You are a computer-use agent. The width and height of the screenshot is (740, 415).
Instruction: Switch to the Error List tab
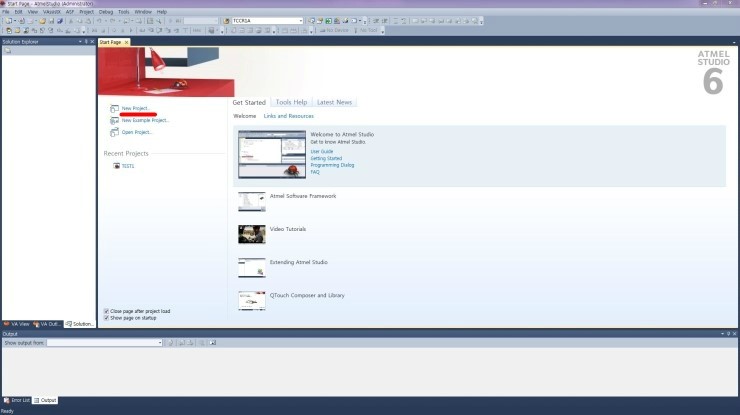click(x=17, y=400)
